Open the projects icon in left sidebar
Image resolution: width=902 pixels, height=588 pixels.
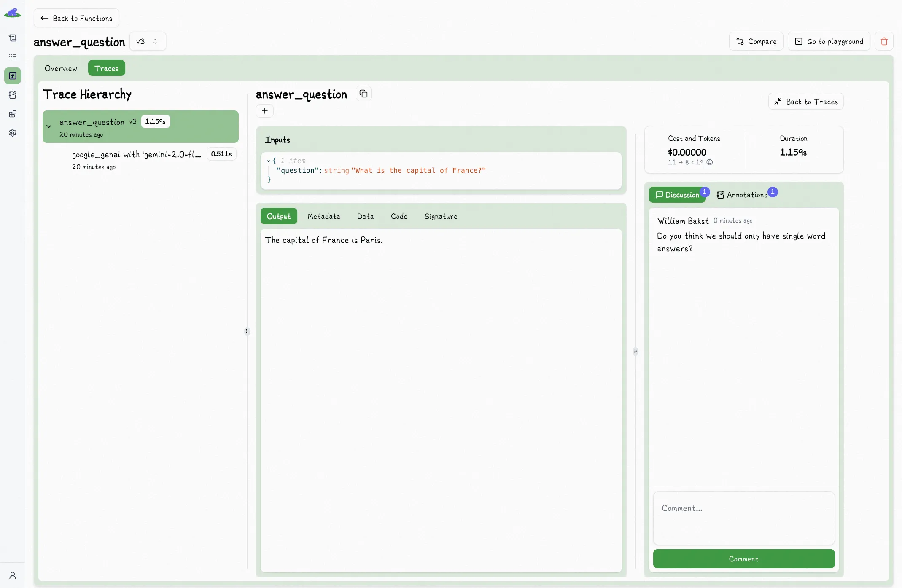tap(13, 38)
